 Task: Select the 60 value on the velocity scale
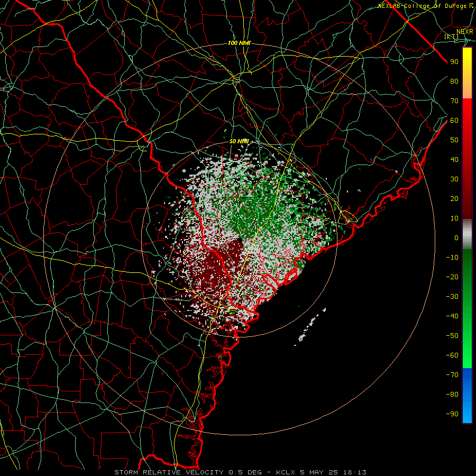(454, 121)
